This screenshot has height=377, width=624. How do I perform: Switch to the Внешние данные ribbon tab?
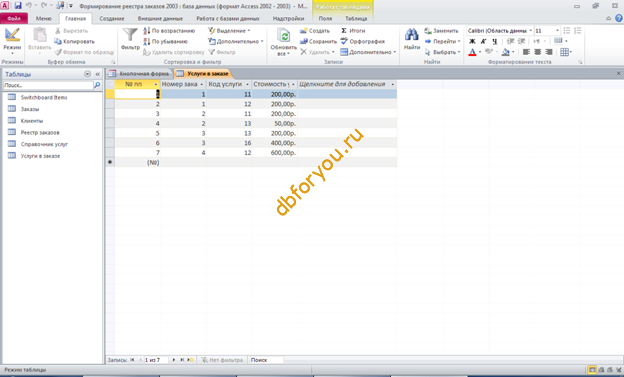tap(160, 18)
